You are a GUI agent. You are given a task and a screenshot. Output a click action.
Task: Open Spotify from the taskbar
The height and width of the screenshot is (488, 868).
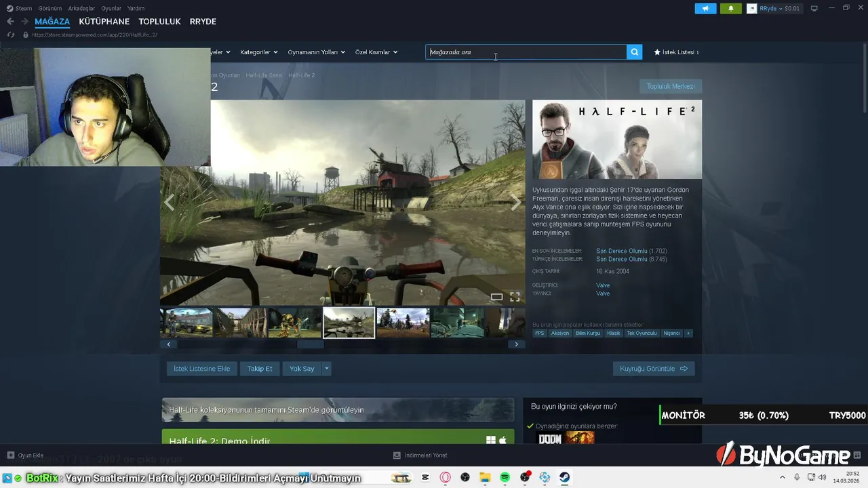tap(505, 477)
